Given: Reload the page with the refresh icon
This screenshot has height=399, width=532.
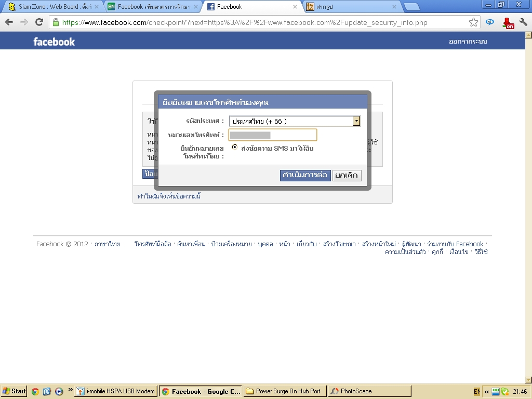Looking at the screenshot, I should 39,22.
